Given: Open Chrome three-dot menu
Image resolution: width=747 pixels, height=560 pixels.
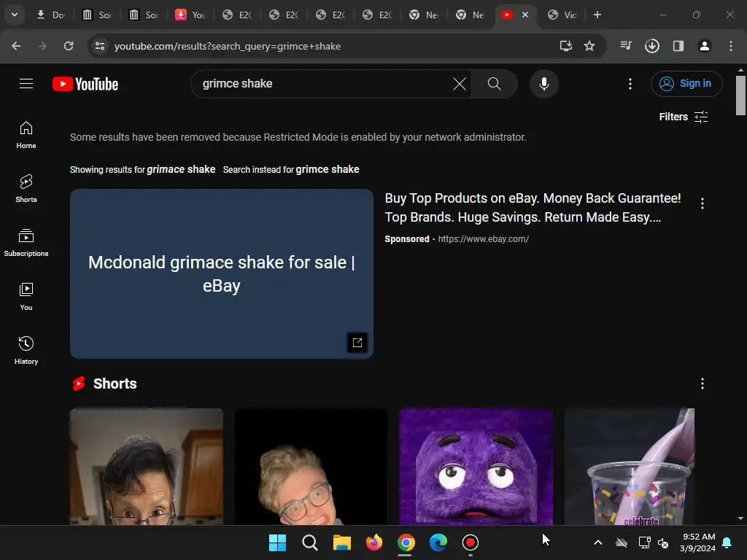Looking at the screenshot, I should pos(731,46).
